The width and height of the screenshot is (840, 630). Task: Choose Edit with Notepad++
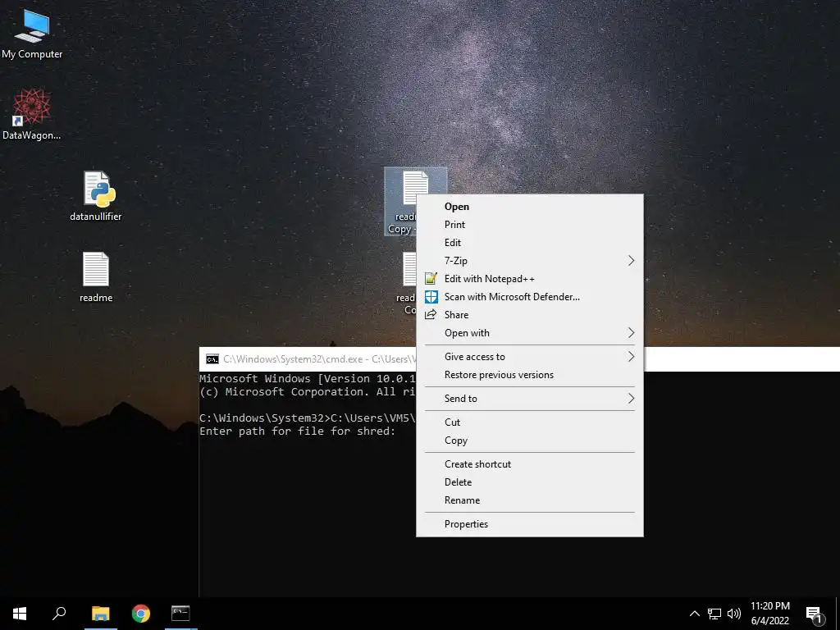tap(530, 279)
